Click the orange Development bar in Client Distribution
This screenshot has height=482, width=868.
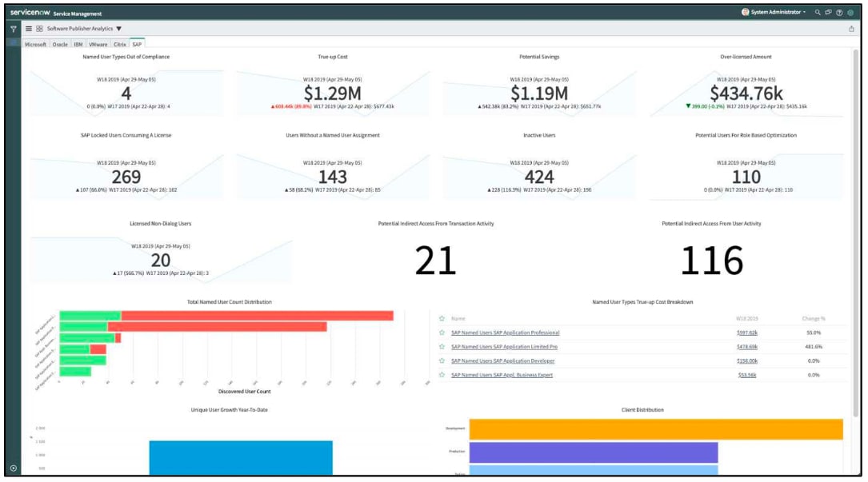pos(655,429)
